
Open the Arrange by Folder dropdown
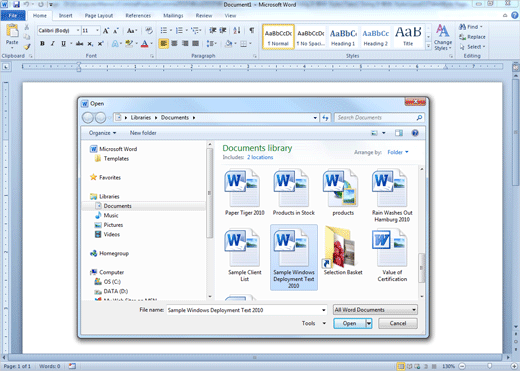[x=398, y=152]
